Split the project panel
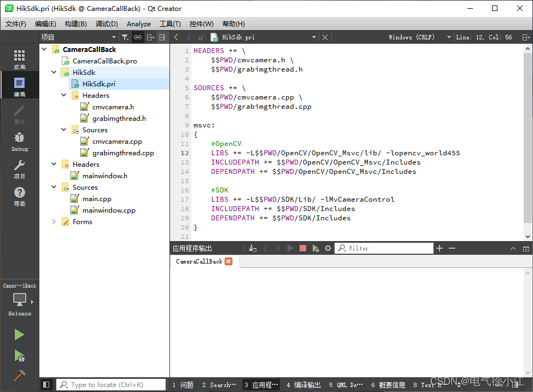 coord(150,37)
